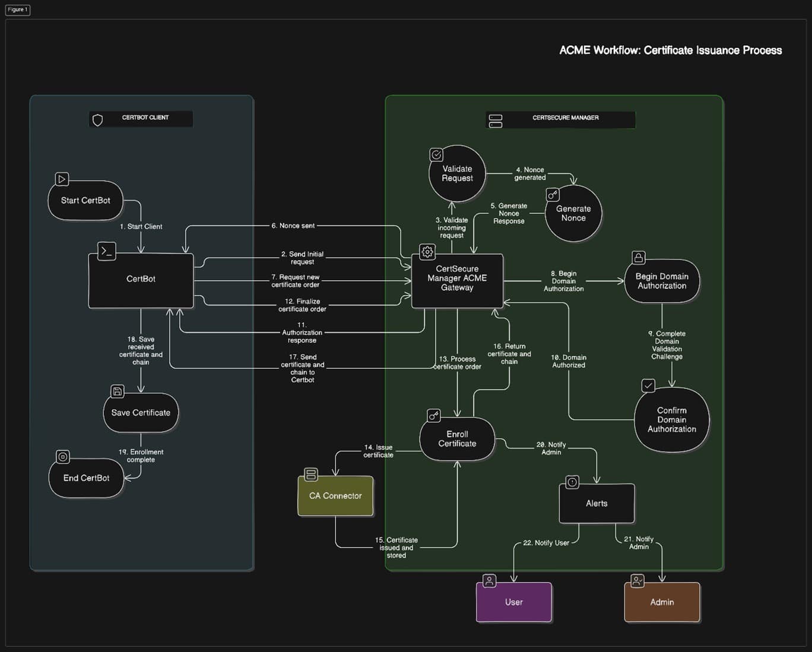Image resolution: width=812 pixels, height=652 pixels.
Task: Click the checkmark icon on Confirm Domain Authorization
Action: click(648, 385)
